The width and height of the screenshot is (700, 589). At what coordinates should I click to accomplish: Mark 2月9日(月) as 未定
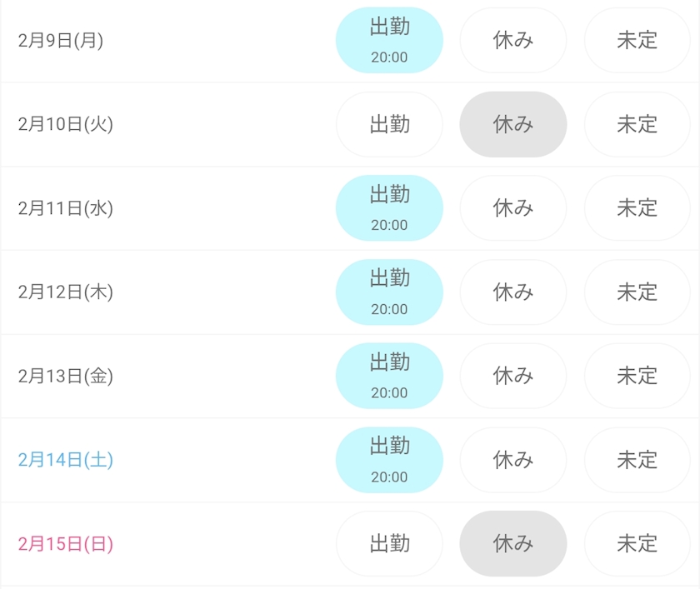point(637,40)
